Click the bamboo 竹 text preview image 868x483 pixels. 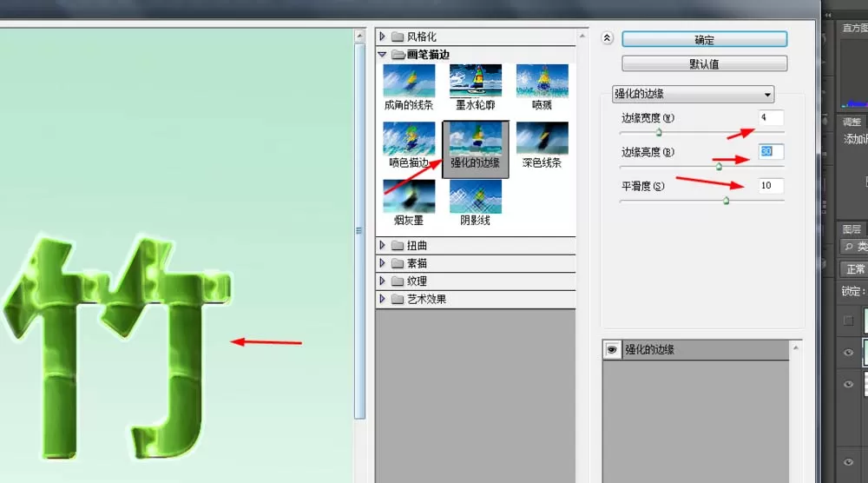[116, 349]
